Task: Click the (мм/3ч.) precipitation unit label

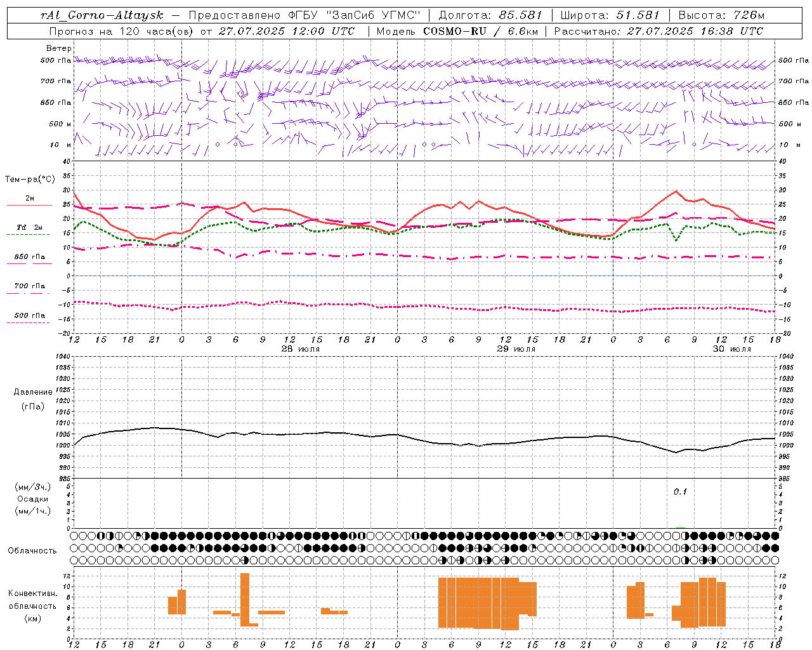Action: coord(33,487)
